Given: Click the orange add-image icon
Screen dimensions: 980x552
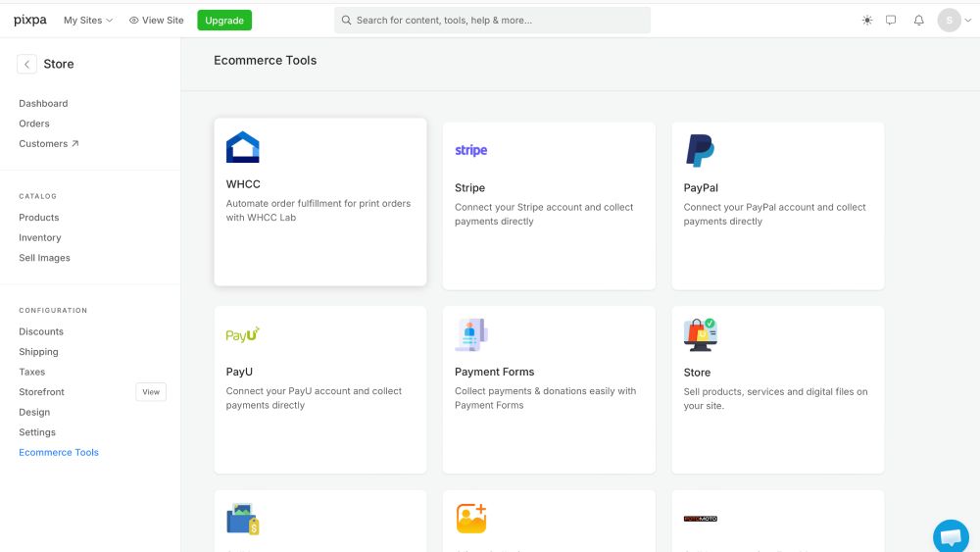Looking at the screenshot, I should tap(471, 519).
